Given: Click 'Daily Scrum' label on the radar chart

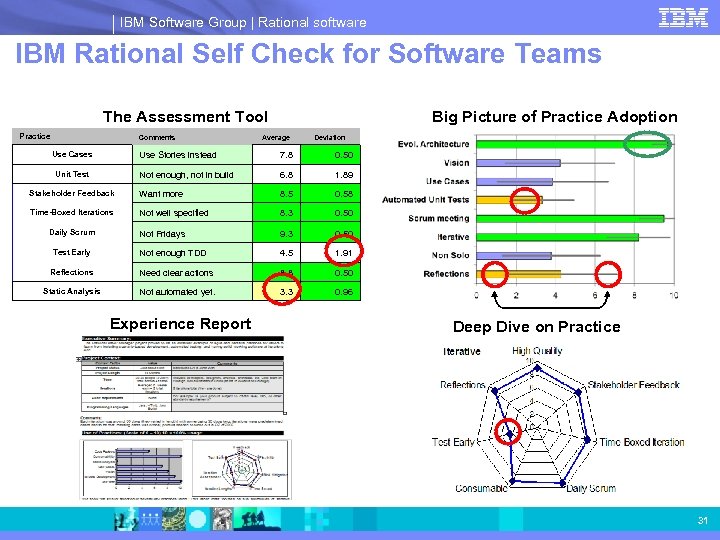Looking at the screenshot, I should click(591, 488).
